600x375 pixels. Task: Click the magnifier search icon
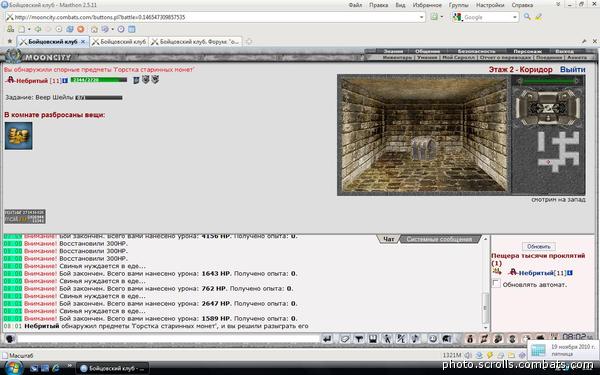[527, 17]
